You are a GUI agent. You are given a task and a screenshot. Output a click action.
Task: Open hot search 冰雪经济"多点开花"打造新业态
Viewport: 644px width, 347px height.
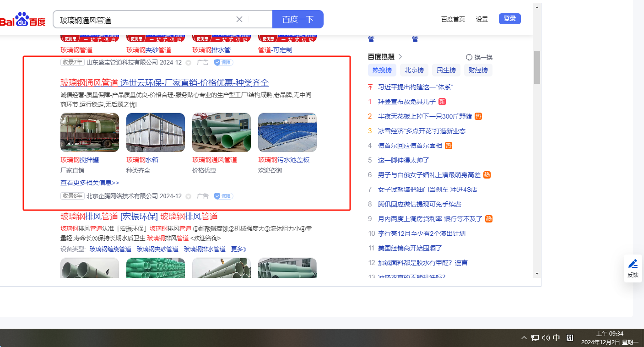pos(422,131)
